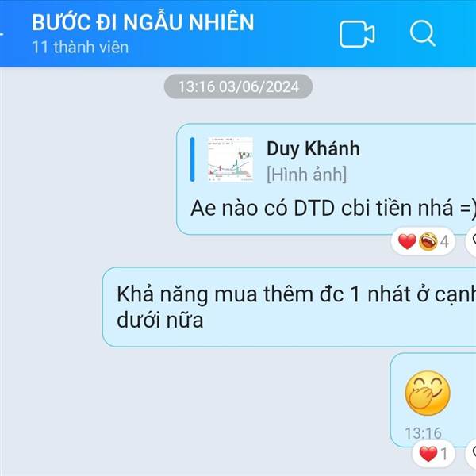Tap the red heart reaction on the DTD message
Image resolution: width=476 pixels, height=476 pixels.
407,242
